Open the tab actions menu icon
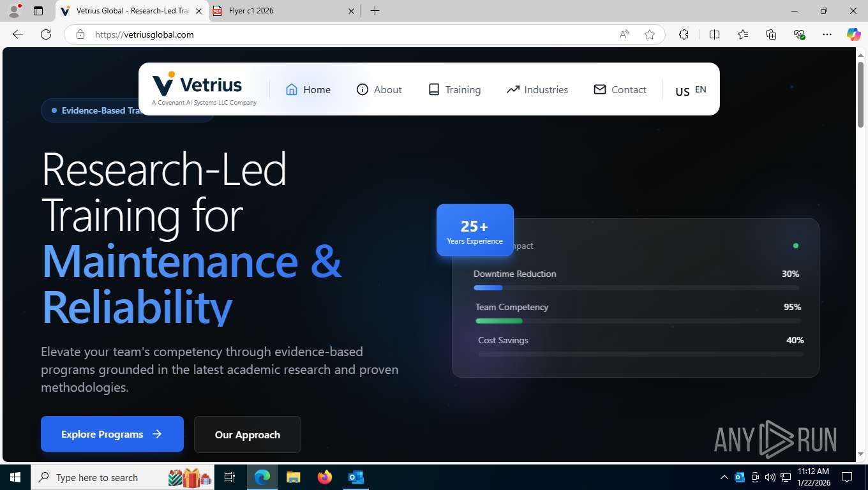The height and width of the screenshot is (490, 868). 38,11
